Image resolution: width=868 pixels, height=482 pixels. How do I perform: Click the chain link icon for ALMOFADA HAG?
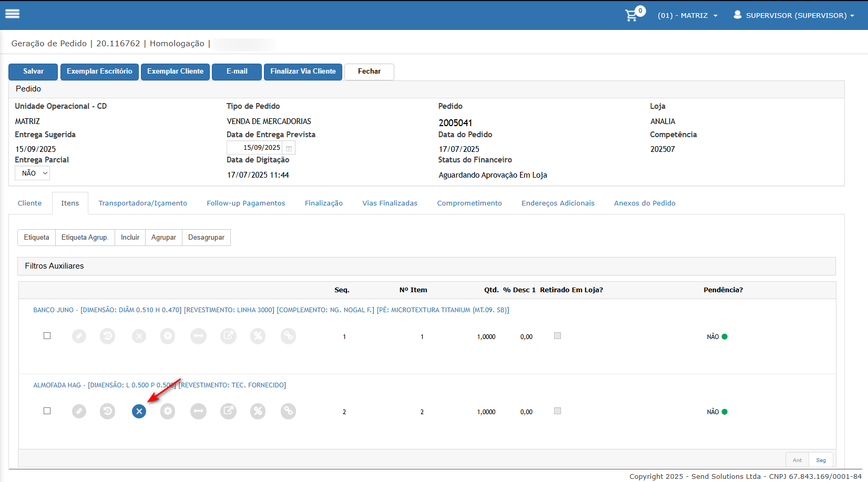click(289, 412)
